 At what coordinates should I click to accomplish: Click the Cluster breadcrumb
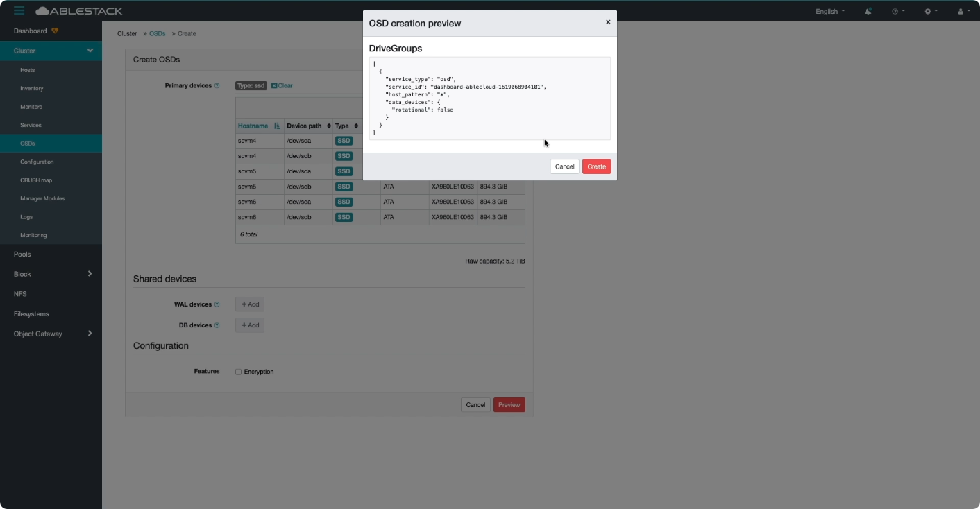click(127, 33)
